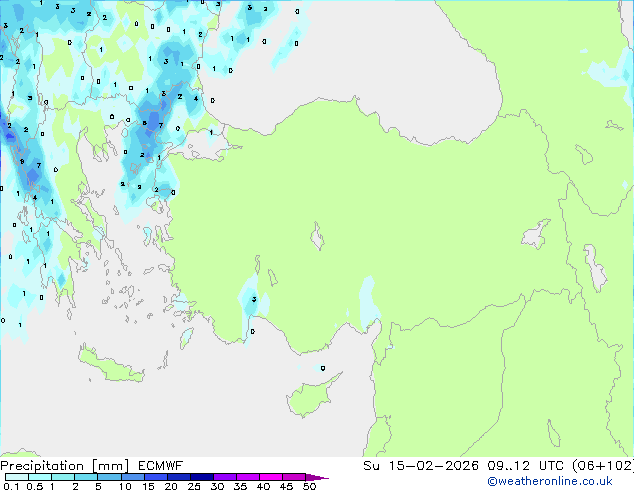Click the "Precipitation [mm]" title label

pyautogui.click(x=60, y=466)
